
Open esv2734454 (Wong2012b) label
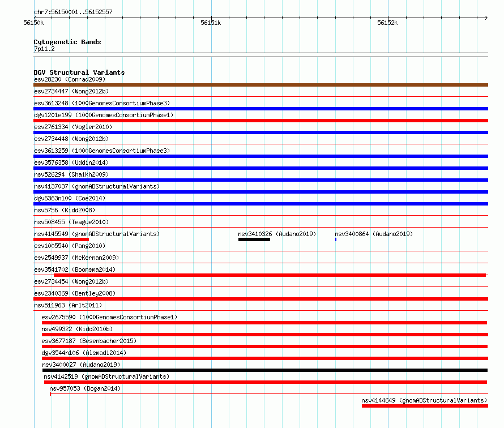coord(71,281)
